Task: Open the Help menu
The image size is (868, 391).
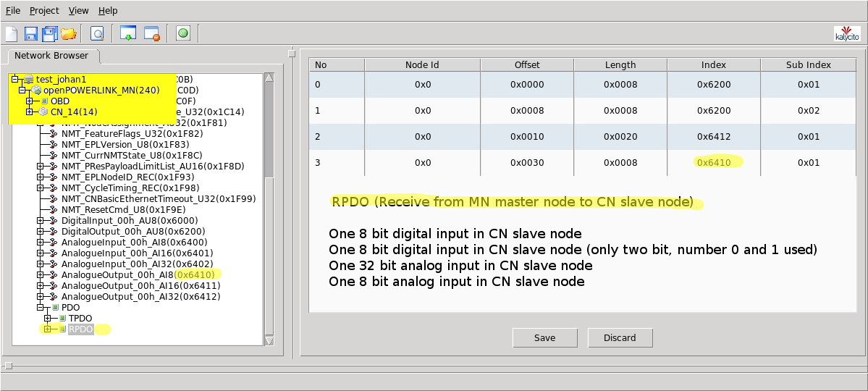Action: [x=108, y=11]
